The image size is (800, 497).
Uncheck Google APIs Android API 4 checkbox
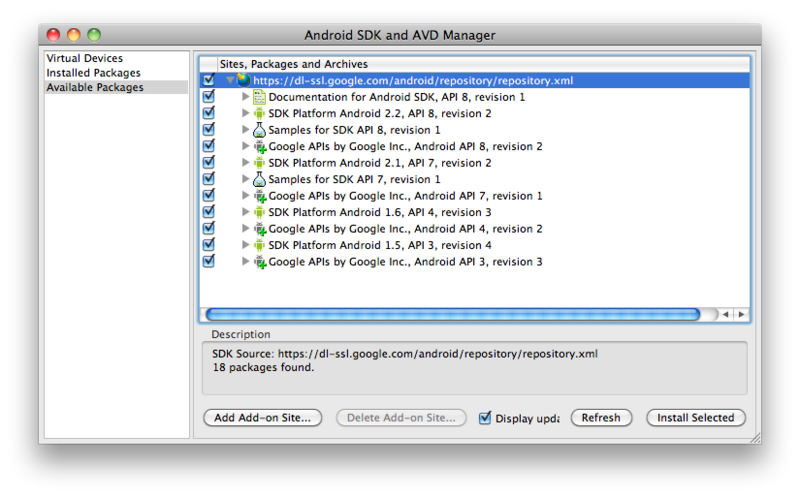tap(209, 228)
